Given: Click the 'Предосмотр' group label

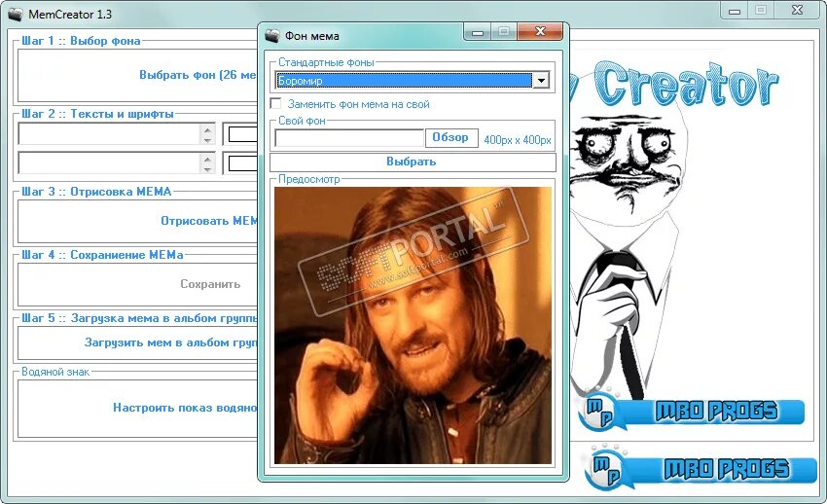Looking at the screenshot, I should pyautogui.click(x=309, y=179).
